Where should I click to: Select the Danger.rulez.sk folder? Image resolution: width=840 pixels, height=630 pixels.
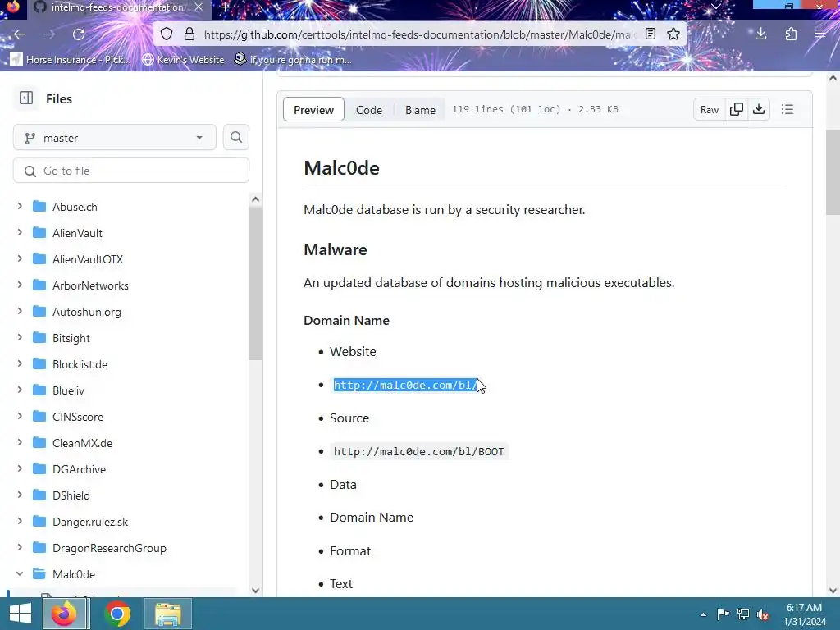[90, 521]
